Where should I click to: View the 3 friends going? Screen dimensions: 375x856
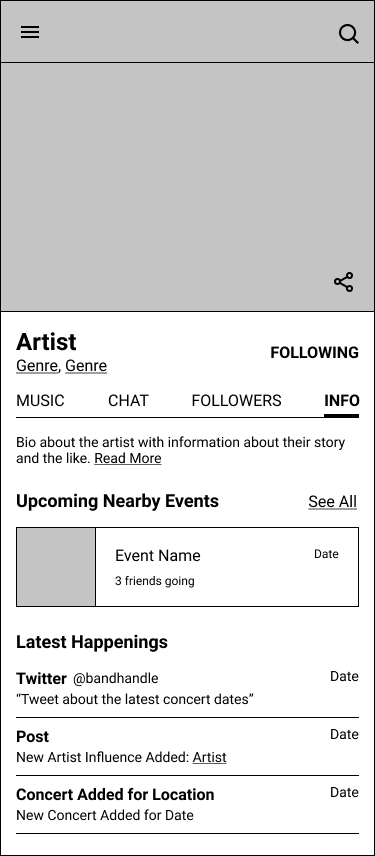(x=154, y=581)
